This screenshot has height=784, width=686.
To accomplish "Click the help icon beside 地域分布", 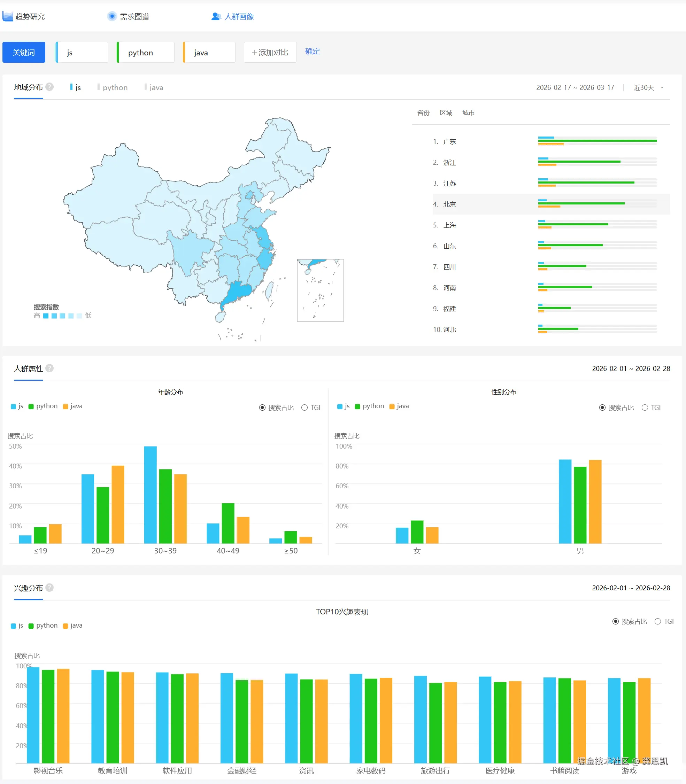I will coord(49,86).
